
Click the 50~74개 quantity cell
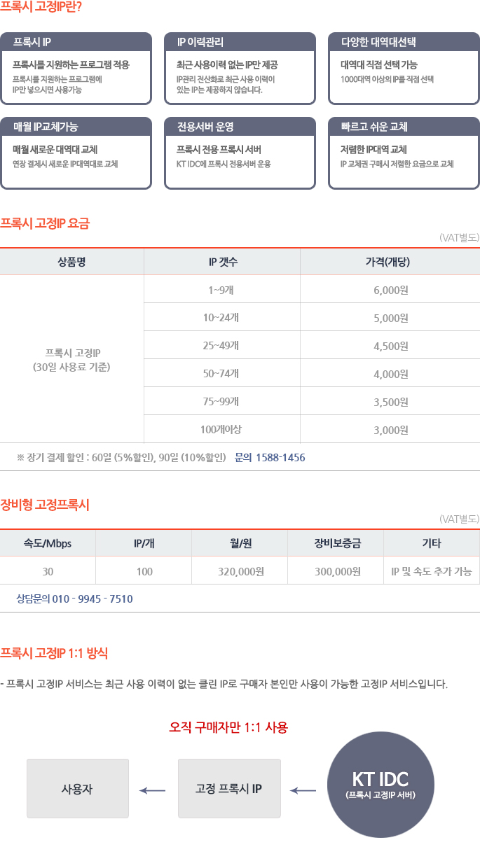coord(222,373)
